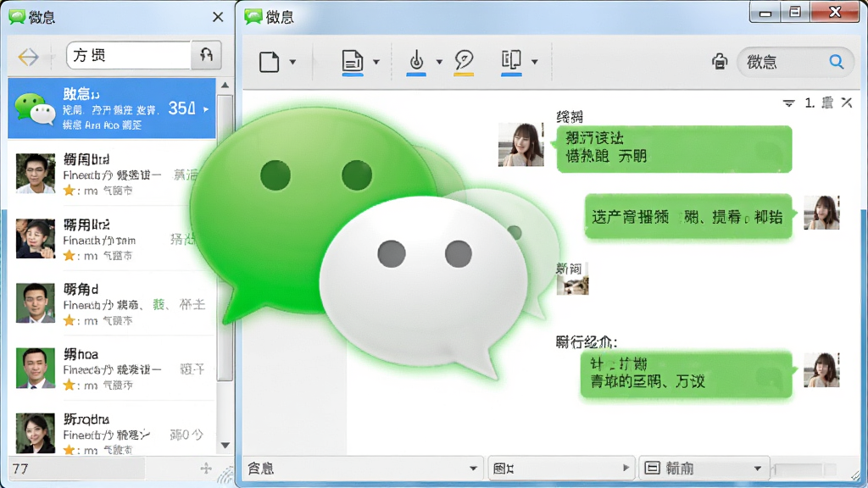Open the avatar beside the second green message
The image size is (868, 488).
tap(822, 213)
